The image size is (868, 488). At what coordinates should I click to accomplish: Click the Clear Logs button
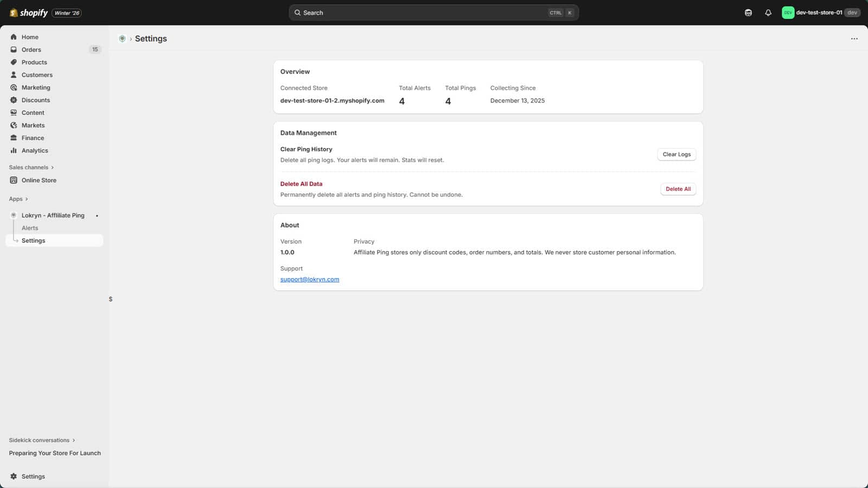(676, 154)
